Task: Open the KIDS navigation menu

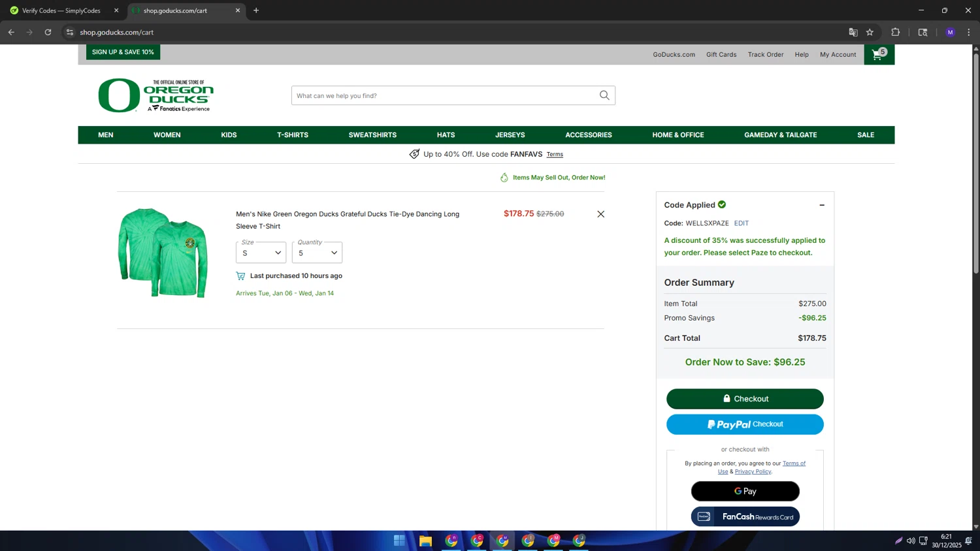Action: coord(229,135)
